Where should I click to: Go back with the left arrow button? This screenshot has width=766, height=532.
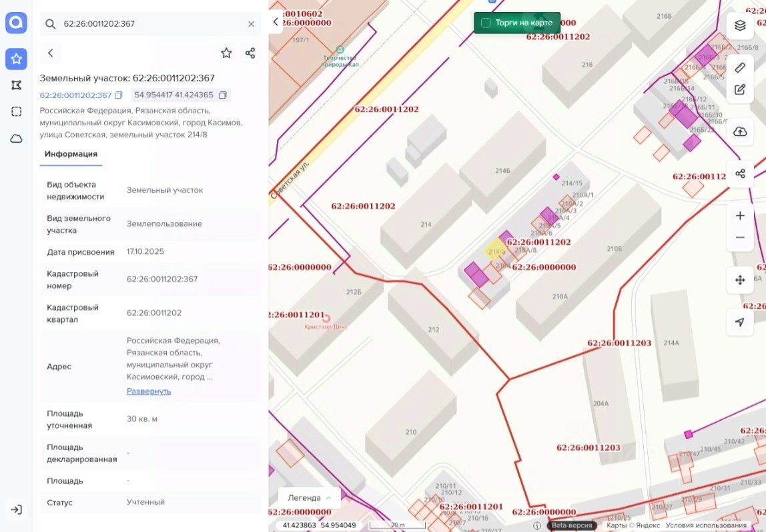[x=50, y=53]
